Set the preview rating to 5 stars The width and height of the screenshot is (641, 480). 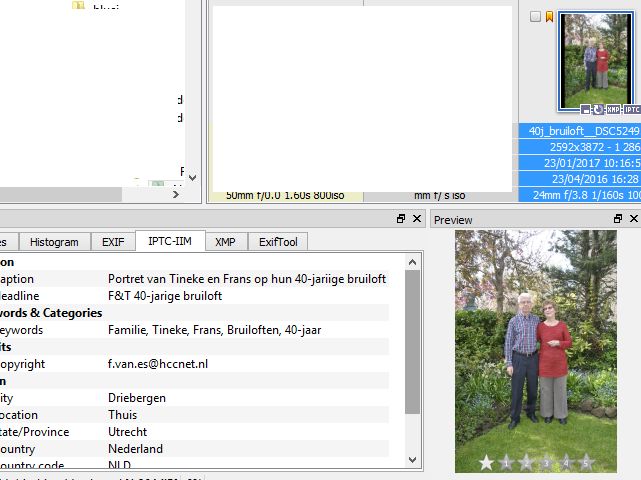tap(586, 462)
